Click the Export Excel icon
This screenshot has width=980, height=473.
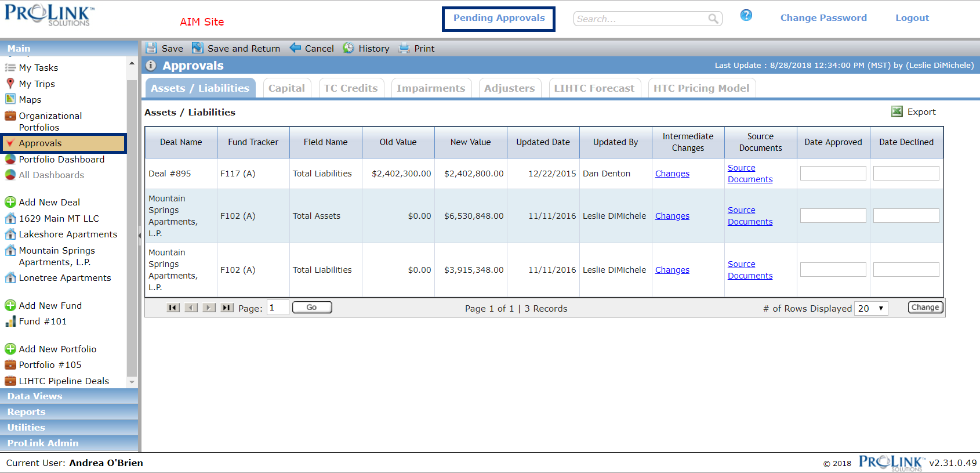pos(897,111)
